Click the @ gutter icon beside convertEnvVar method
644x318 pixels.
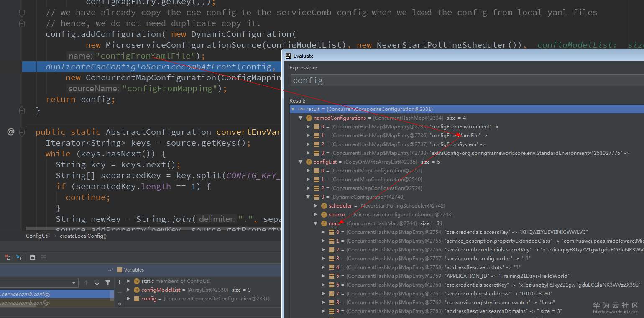(11, 132)
